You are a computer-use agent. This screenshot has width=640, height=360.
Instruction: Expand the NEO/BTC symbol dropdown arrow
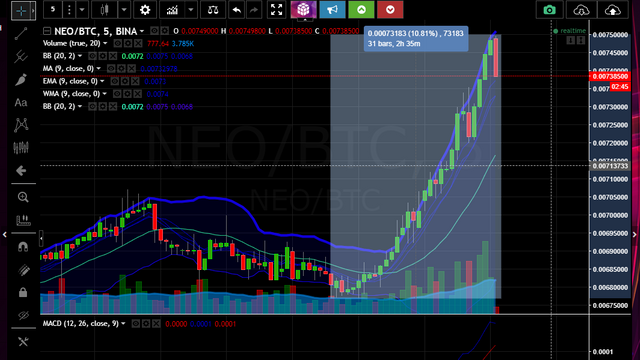[142, 31]
